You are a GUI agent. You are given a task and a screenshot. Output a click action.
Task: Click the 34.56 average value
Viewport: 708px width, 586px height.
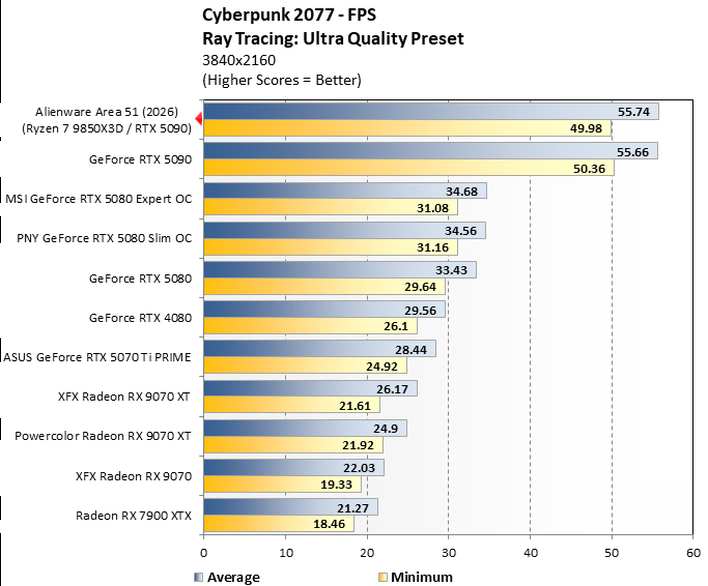pyautogui.click(x=461, y=231)
